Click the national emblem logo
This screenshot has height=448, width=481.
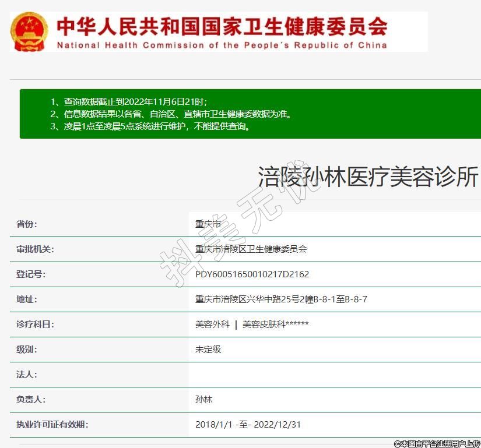[x=30, y=31]
